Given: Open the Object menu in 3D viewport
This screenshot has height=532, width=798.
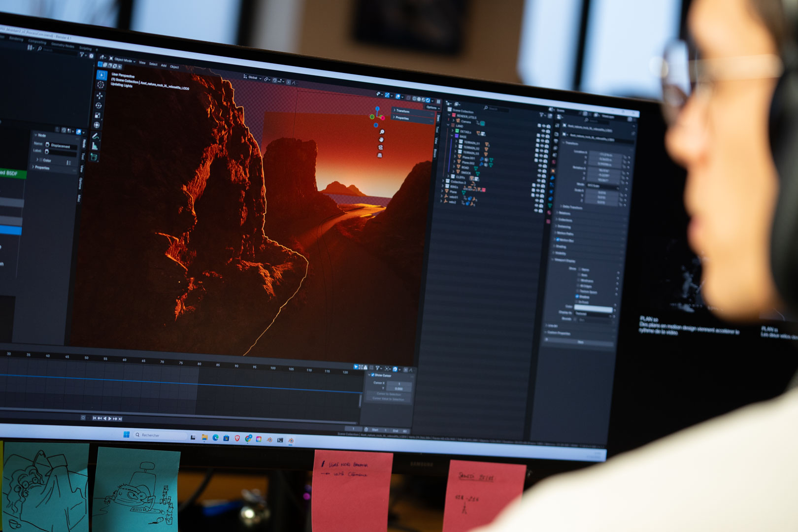Looking at the screenshot, I should point(174,66).
